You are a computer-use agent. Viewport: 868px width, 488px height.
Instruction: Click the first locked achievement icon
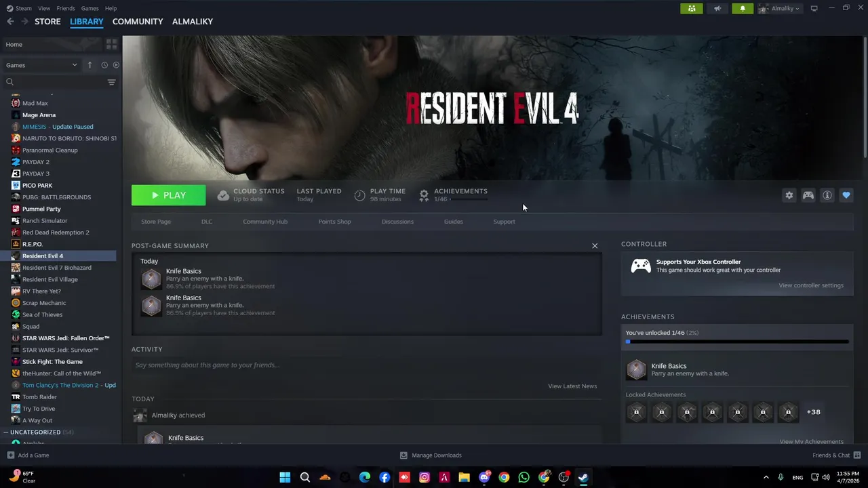[636, 411]
